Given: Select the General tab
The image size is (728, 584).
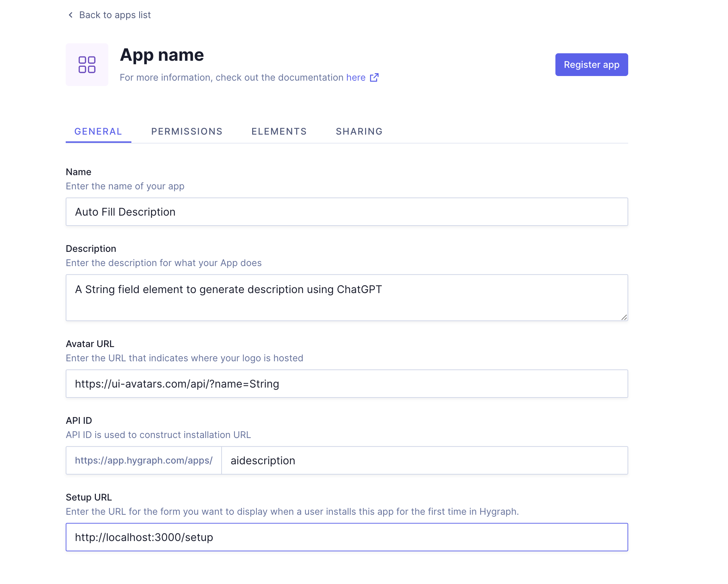Looking at the screenshot, I should click(x=98, y=131).
